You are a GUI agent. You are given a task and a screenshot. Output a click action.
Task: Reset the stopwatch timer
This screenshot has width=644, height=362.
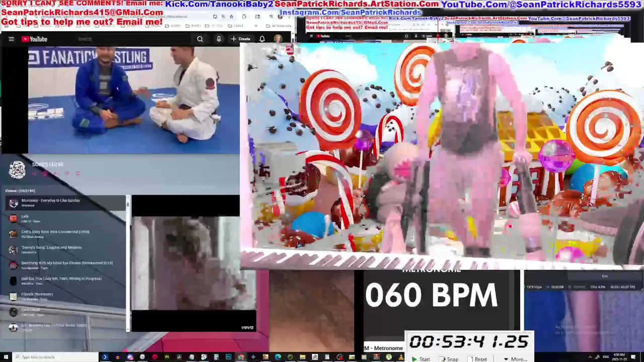[x=477, y=359]
